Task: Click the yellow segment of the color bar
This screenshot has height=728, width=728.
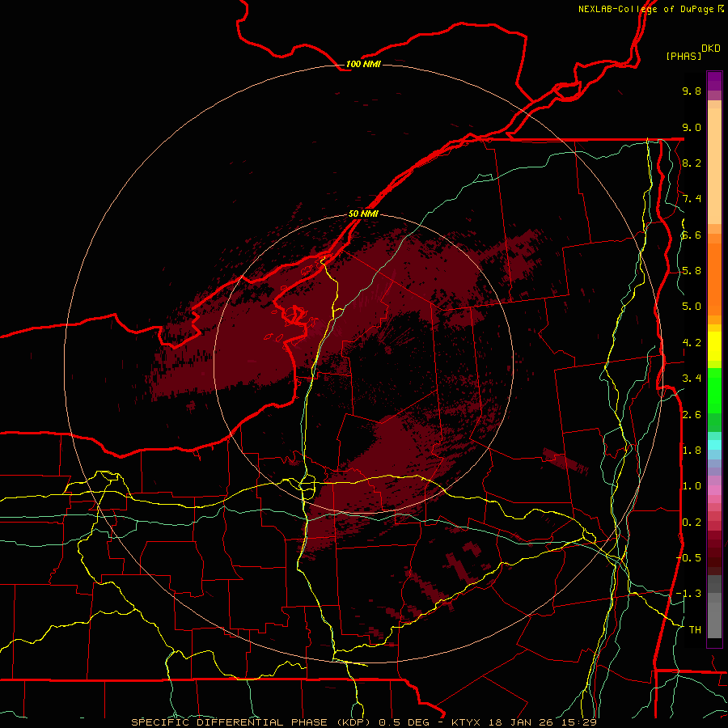Action: click(x=714, y=346)
